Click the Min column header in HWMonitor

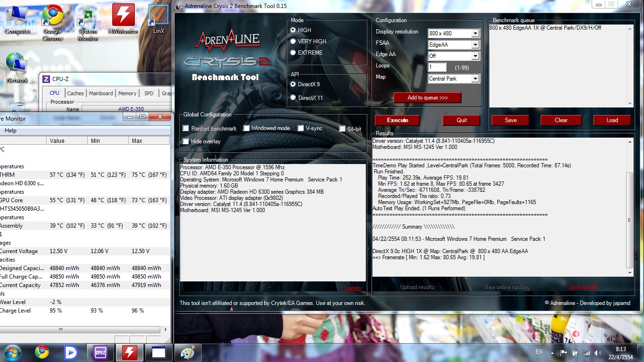tap(107, 140)
